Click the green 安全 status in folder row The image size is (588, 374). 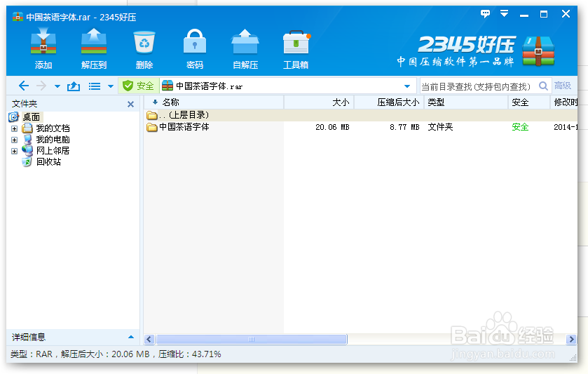click(520, 127)
